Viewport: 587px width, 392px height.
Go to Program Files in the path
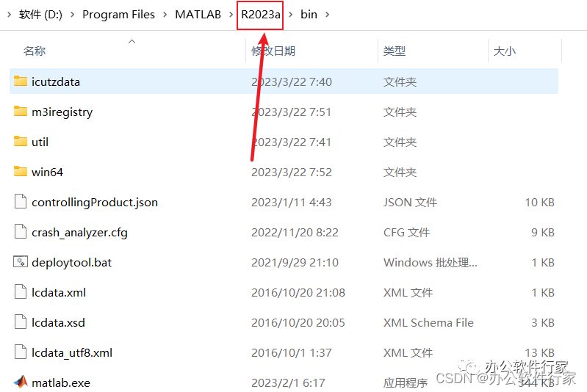pos(118,14)
